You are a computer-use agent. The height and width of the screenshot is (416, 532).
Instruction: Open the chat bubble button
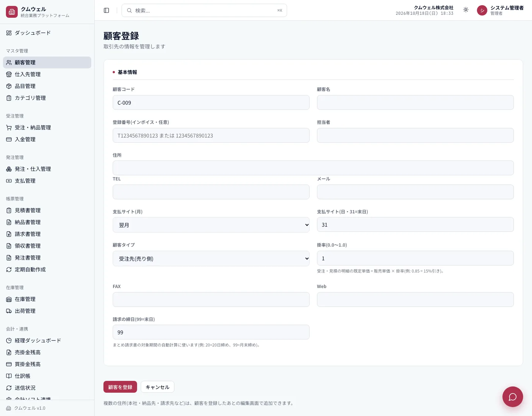(x=512, y=397)
